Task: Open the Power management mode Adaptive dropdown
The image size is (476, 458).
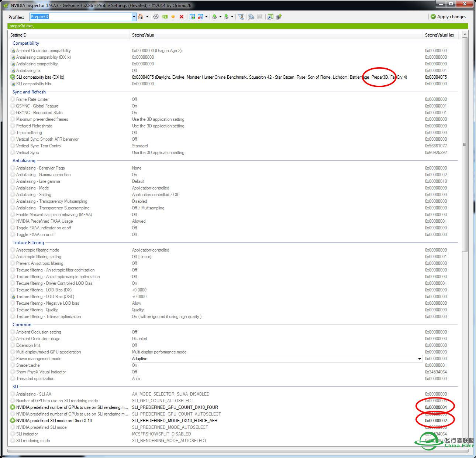Action: (420, 359)
